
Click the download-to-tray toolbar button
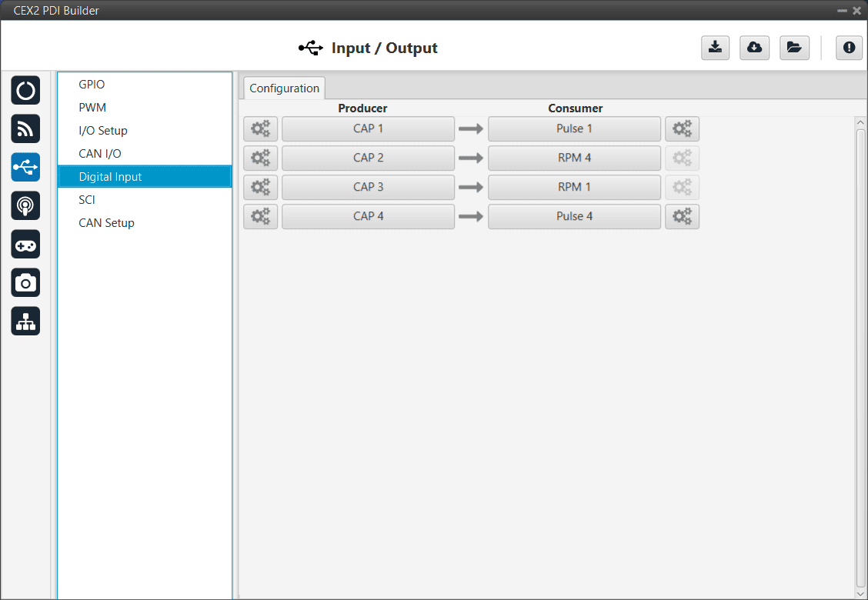(715, 48)
